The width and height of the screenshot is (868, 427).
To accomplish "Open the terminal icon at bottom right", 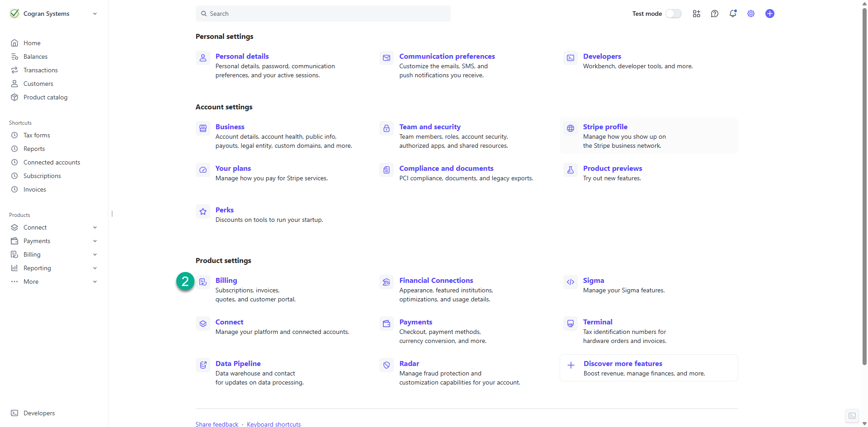I will click(852, 416).
